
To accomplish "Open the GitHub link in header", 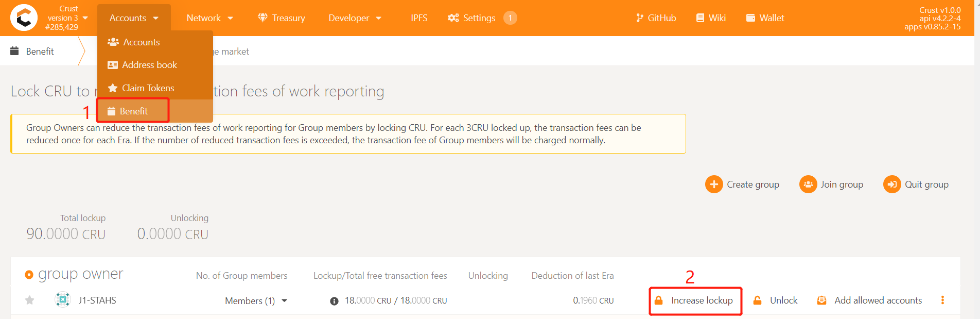I will tap(656, 18).
